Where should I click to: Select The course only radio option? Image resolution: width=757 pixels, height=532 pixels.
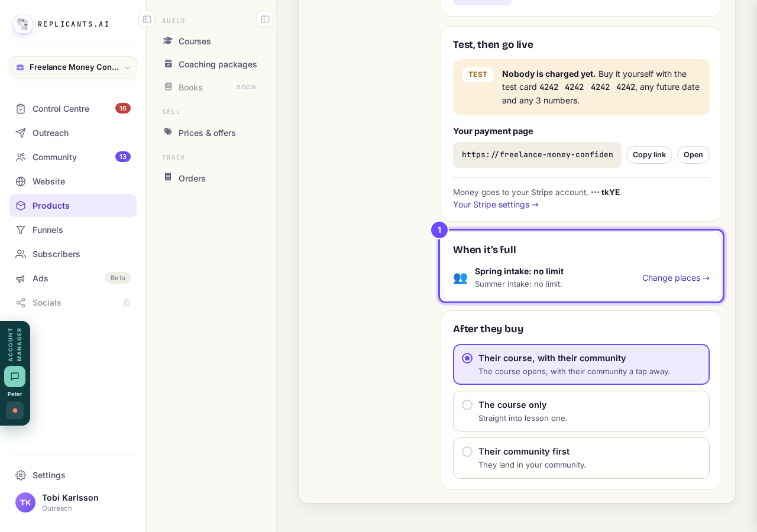click(x=467, y=405)
